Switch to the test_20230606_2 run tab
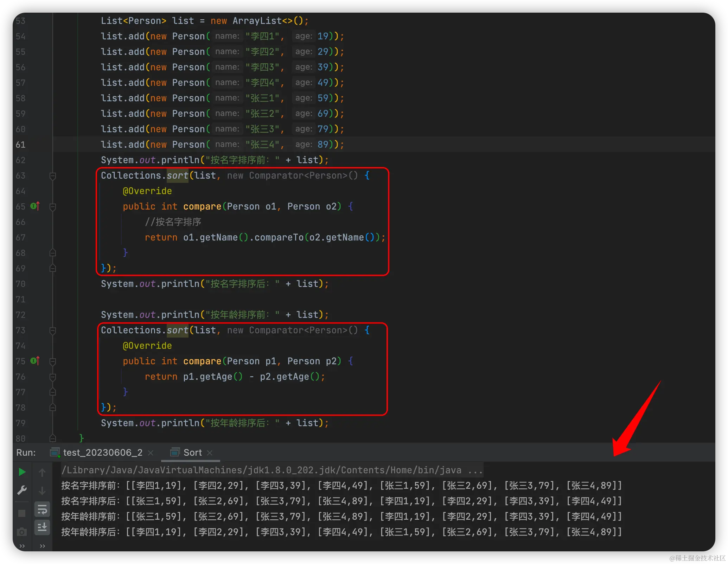Viewport: 728px width, 564px height. 103,453
